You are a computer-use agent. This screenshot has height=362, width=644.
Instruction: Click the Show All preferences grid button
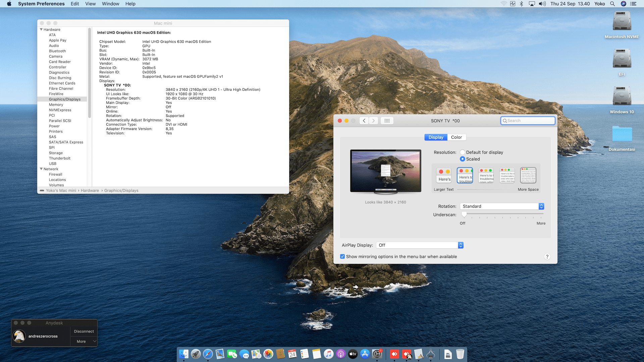(x=387, y=121)
